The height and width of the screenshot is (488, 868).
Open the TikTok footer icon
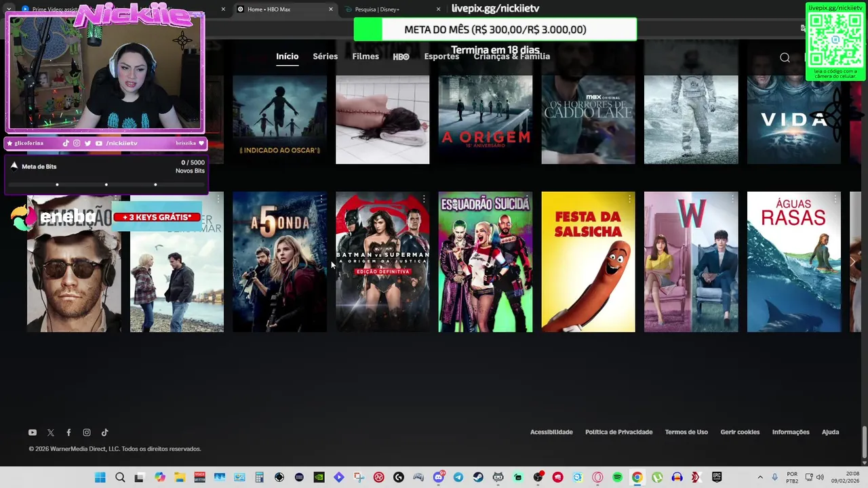click(x=104, y=432)
